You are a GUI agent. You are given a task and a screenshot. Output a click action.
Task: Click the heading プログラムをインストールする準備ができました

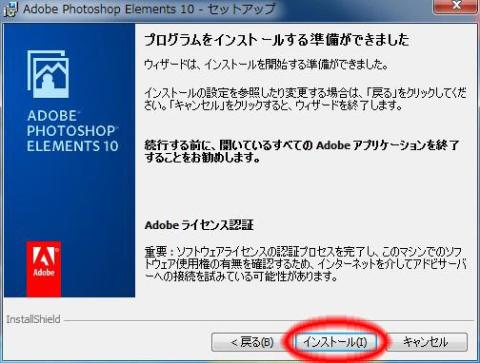(277, 40)
